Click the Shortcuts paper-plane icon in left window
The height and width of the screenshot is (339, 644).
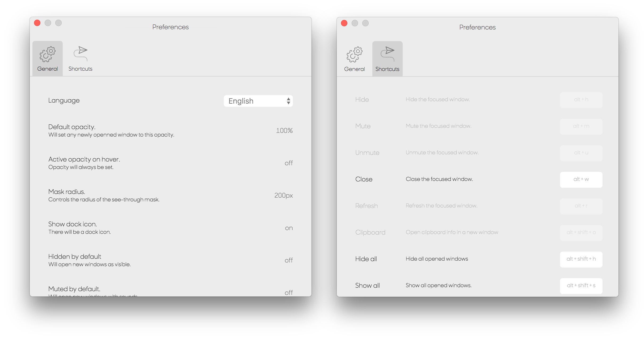tap(81, 53)
